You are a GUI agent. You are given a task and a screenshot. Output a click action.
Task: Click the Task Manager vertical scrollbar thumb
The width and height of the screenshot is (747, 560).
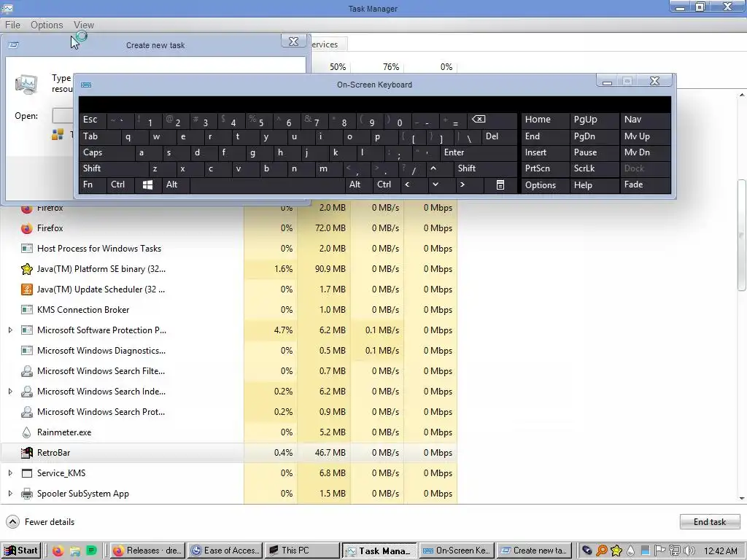point(742,235)
